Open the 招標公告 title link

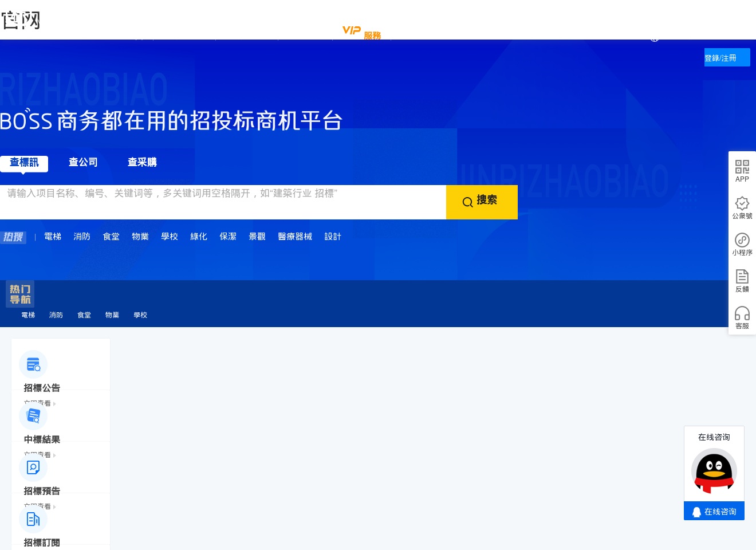[42, 388]
